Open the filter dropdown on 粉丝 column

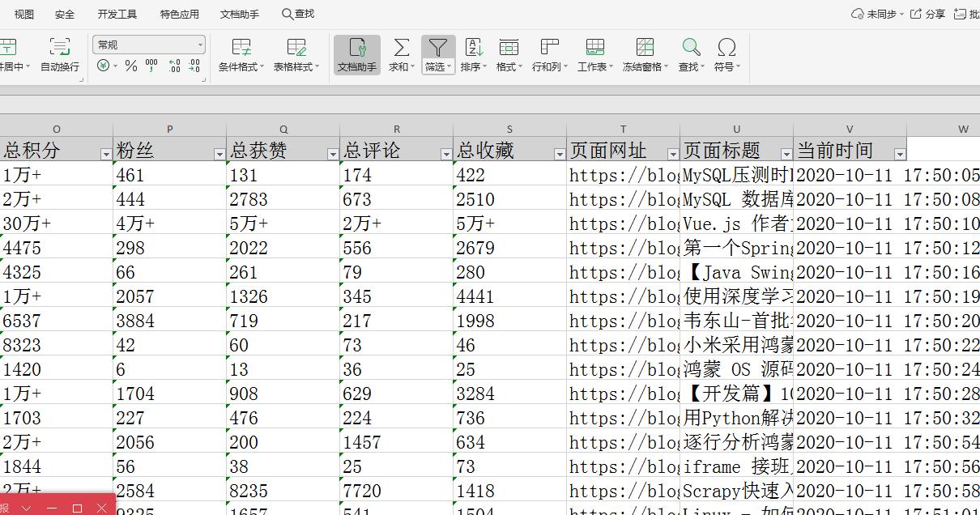pyautogui.click(x=219, y=152)
